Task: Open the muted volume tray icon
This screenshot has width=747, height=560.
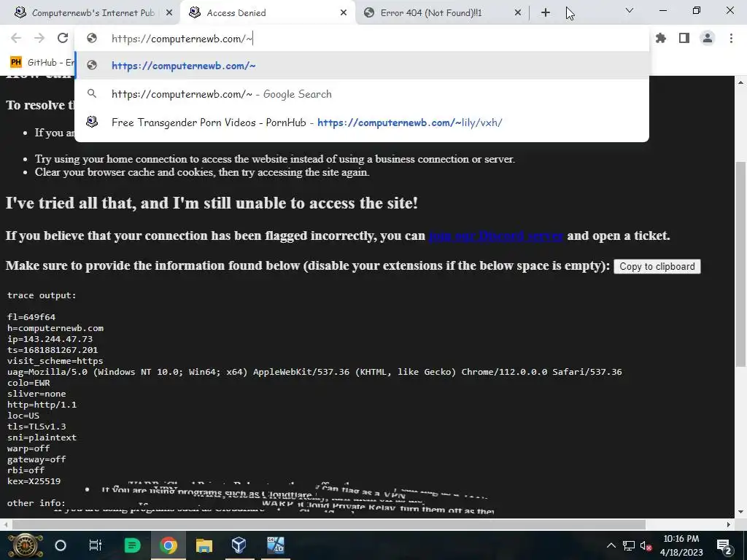Action: pos(646,545)
